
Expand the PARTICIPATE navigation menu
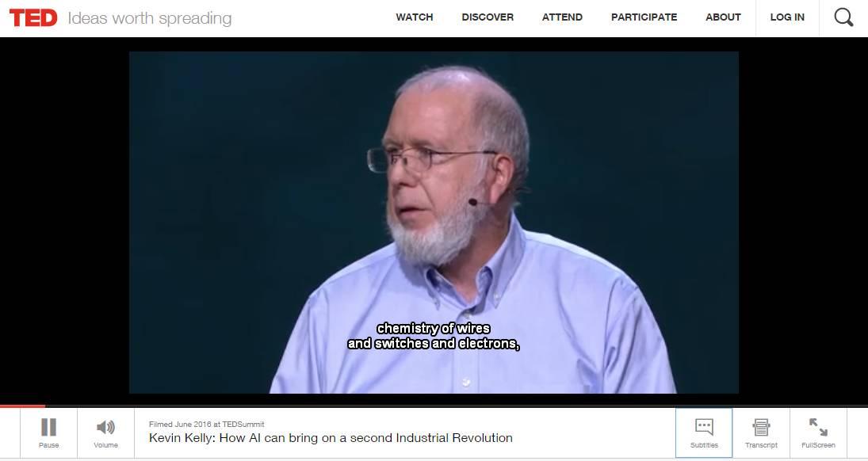[x=644, y=17]
